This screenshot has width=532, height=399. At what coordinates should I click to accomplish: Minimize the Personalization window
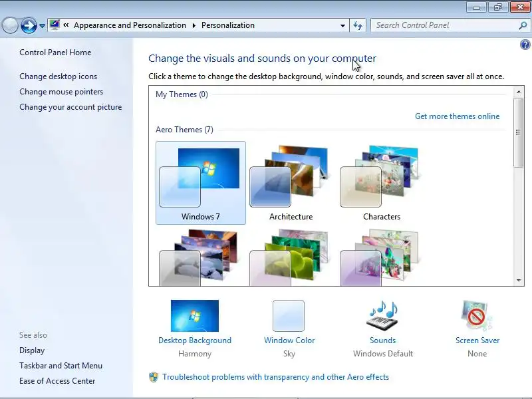(476, 7)
